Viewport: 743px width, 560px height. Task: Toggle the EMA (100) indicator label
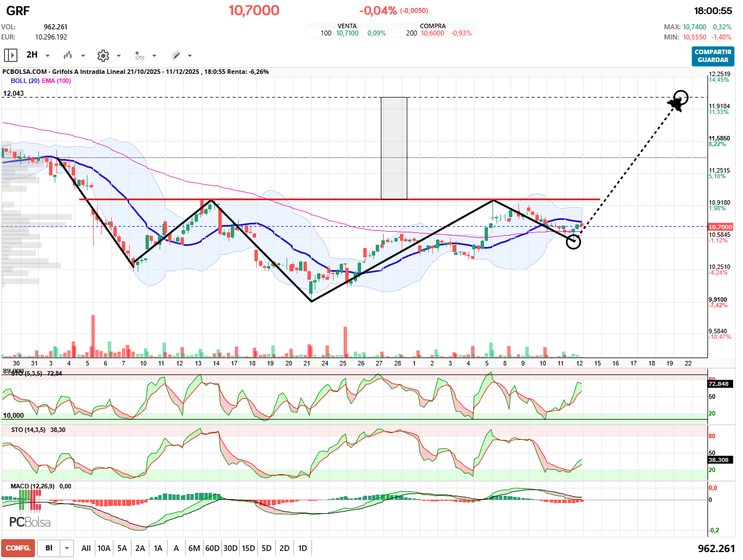point(56,81)
